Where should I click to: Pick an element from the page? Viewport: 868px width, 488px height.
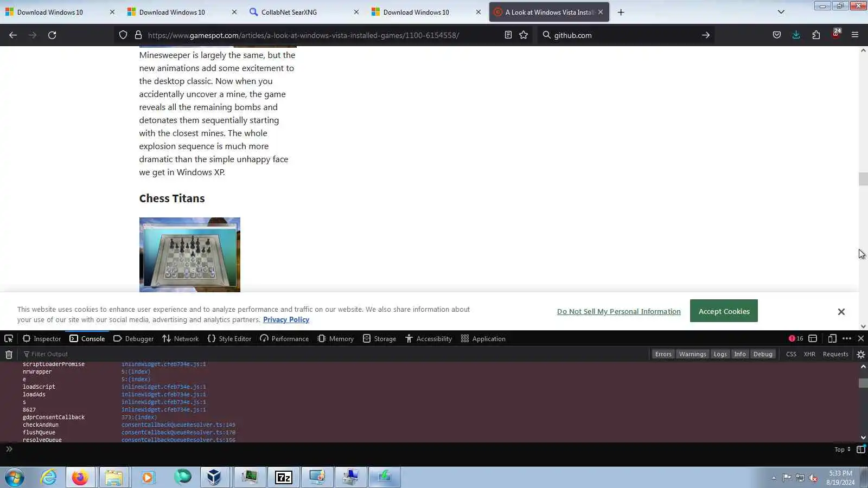pyautogui.click(x=9, y=338)
